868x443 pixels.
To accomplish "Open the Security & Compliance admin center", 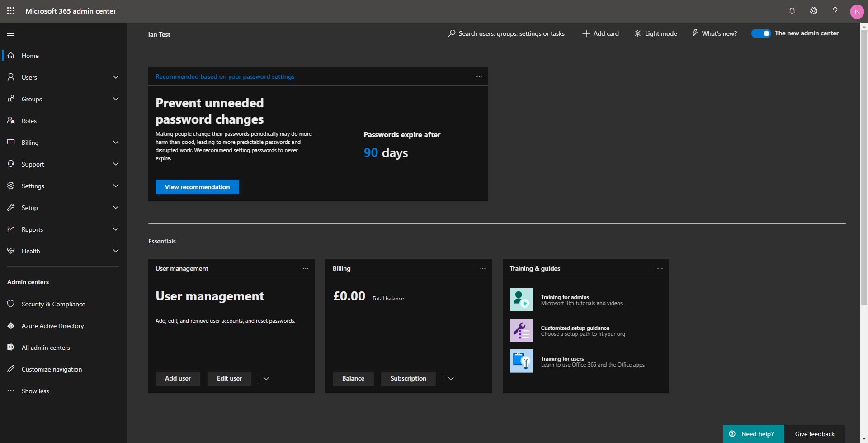I will click(53, 304).
